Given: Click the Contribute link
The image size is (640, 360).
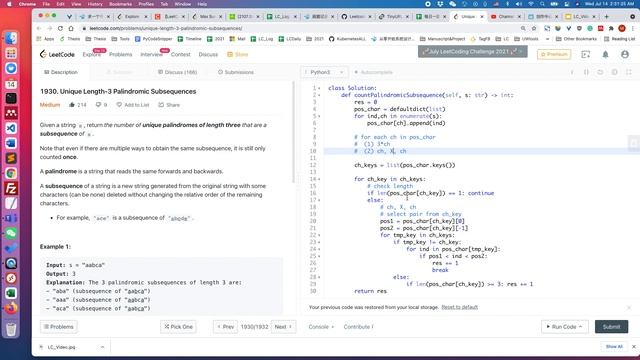Looking at the screenshot, I should (x=358, y=327).
